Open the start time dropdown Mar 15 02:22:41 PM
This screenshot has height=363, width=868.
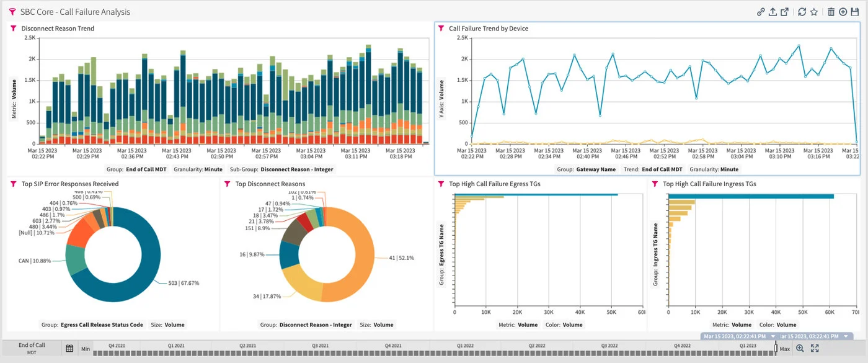coord(774,336)
